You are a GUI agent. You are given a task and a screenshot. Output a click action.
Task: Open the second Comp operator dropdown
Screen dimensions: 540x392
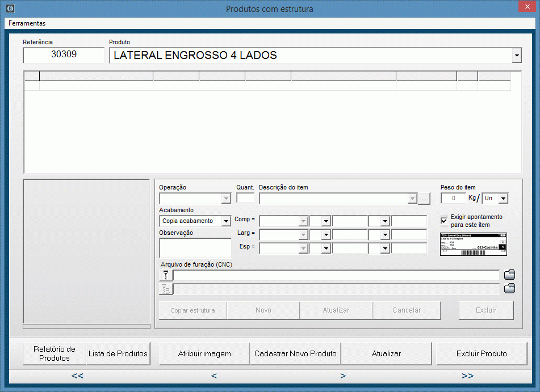click(x=385, y=221)
